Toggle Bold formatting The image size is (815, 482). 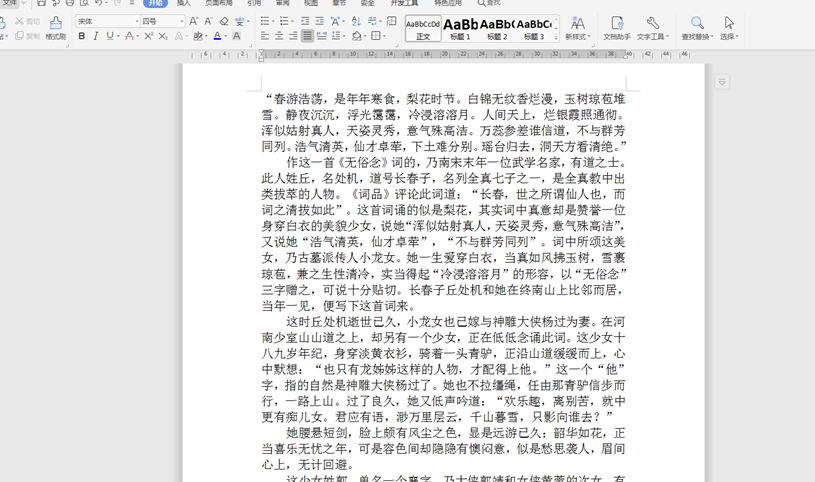[82, 36]
